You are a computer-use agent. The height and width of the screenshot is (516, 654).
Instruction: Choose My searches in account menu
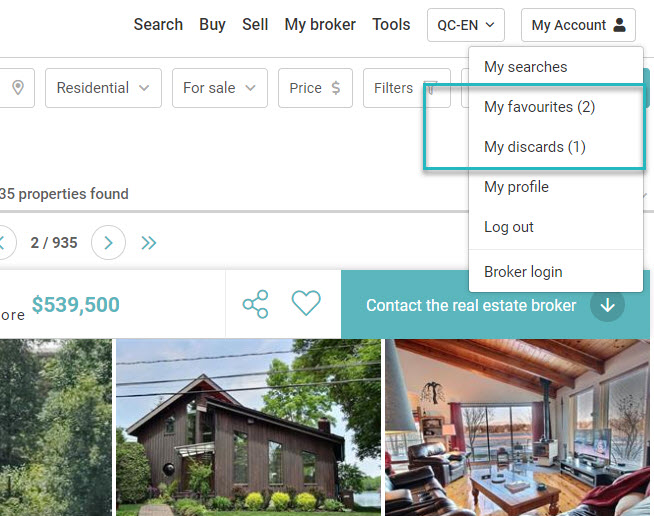(526, 67)
